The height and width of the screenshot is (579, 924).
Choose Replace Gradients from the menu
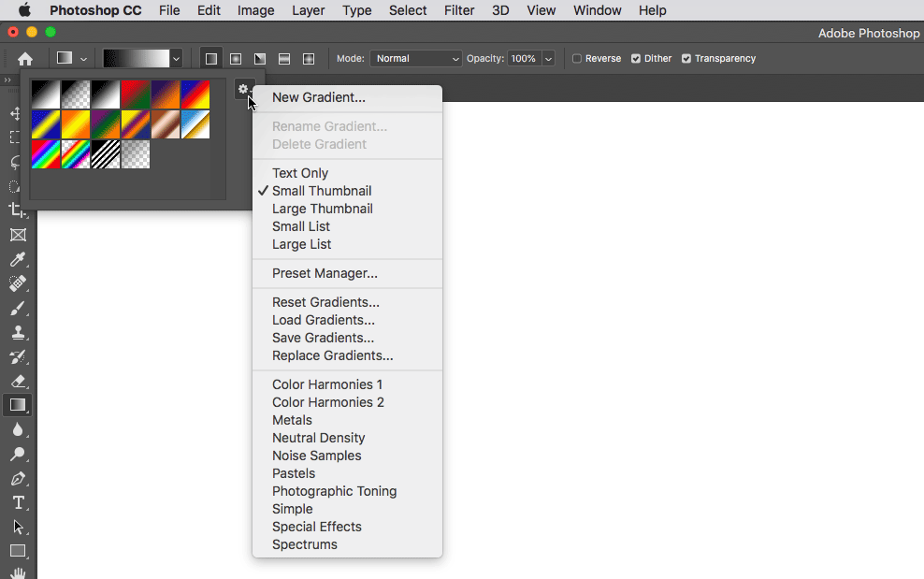point(332,355)
